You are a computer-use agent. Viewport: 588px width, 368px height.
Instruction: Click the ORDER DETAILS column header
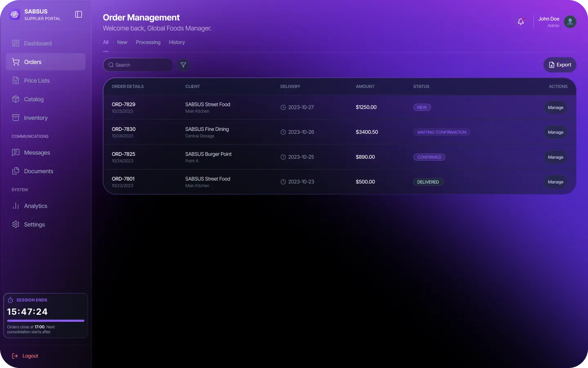127,86
